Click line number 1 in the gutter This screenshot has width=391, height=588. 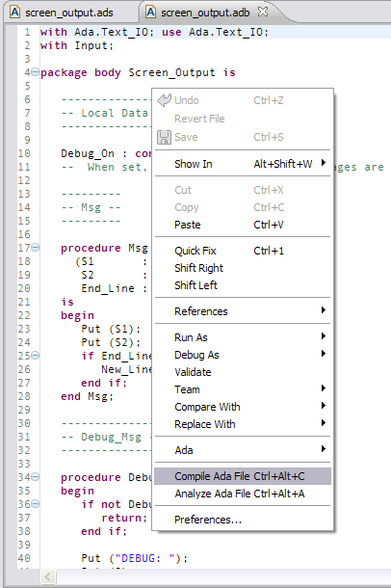point(27,32)
